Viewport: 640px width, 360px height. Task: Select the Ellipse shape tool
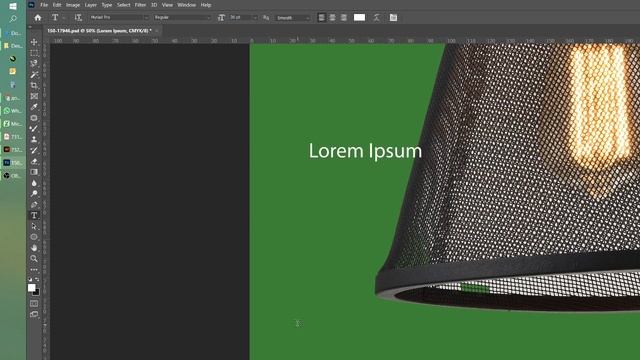coord(34,237)
